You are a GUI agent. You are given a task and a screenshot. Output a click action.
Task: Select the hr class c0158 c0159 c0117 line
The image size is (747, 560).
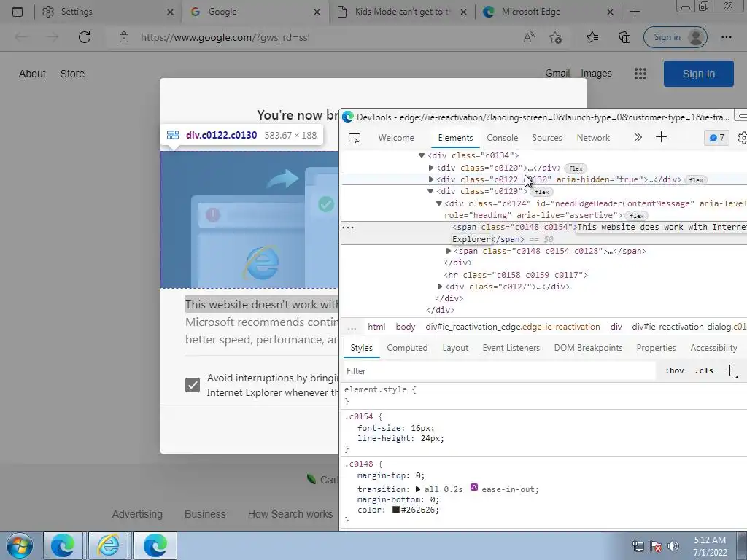[x=516, y=275]
